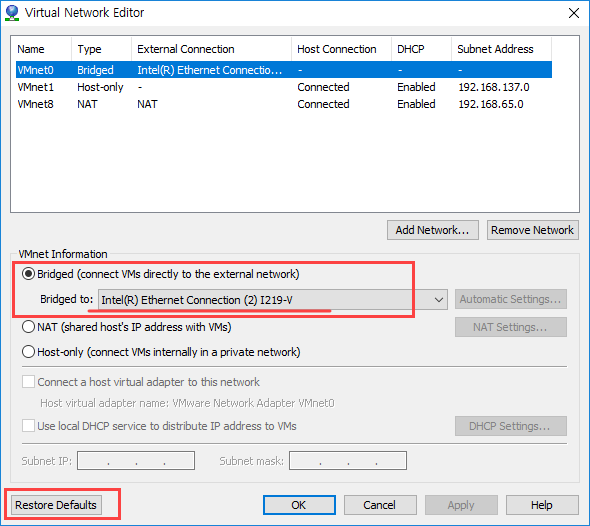Click the Subnet mask input field
Image resolution: width=590 pixels, height=526 pixels.
coord(348,461)
